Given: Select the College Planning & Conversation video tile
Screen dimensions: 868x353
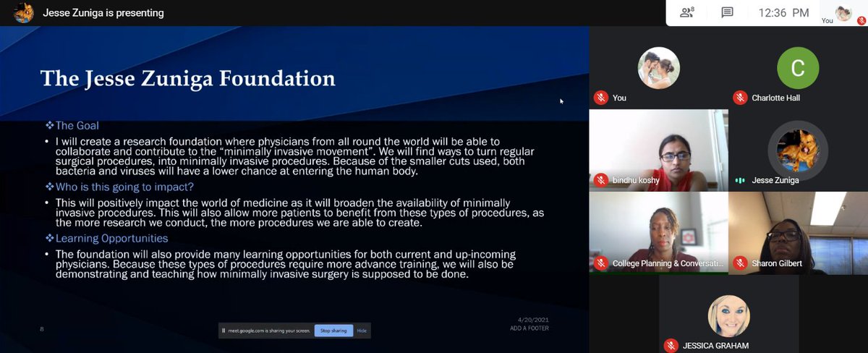Looking at the screenshot, I should (x=659, y=233).
